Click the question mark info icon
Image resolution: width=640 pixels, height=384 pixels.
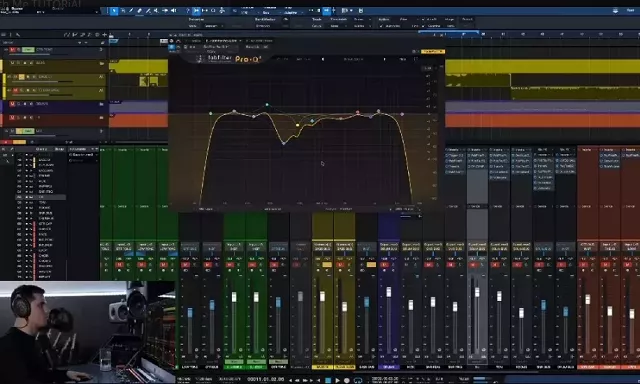[188, 11]
